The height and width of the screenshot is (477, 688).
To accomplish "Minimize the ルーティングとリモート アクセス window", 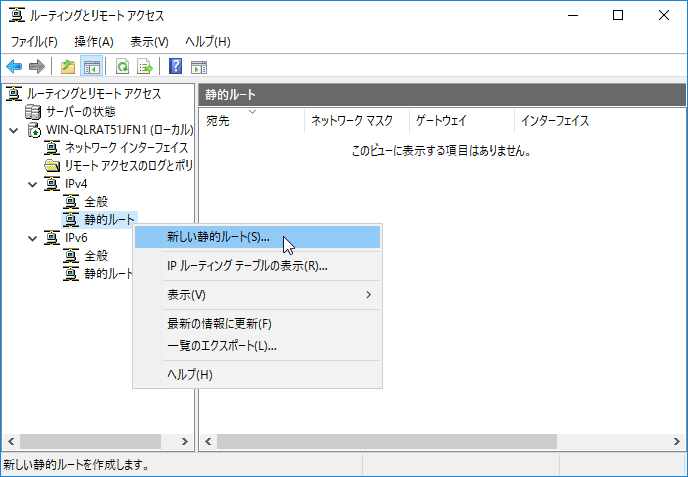I will 573,15.
